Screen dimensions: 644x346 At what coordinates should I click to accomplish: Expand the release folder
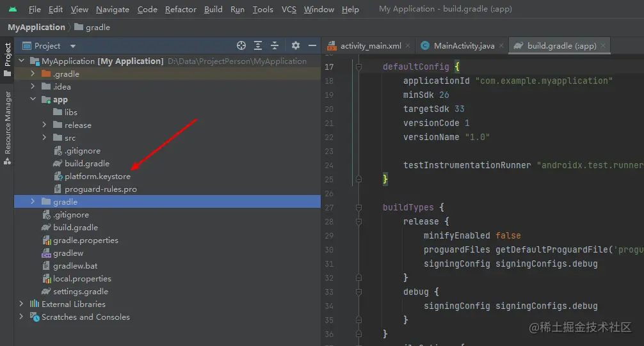tap(44, 124)
